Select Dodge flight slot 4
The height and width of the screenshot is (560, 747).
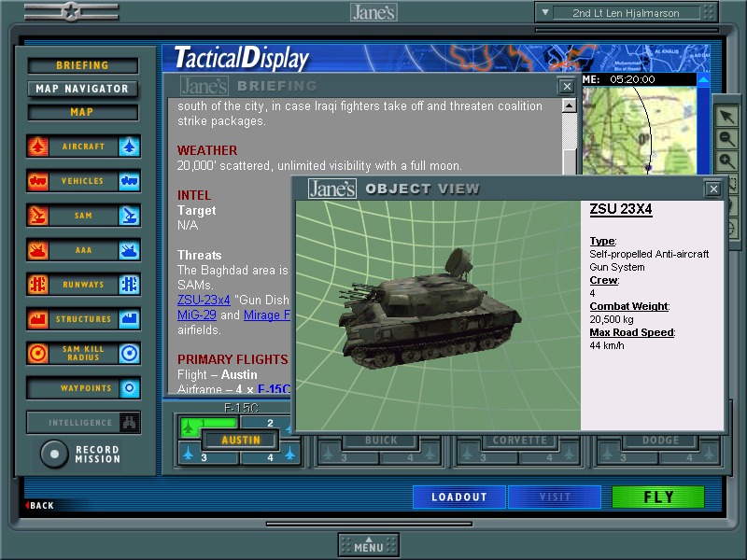(x=689, y=457)
